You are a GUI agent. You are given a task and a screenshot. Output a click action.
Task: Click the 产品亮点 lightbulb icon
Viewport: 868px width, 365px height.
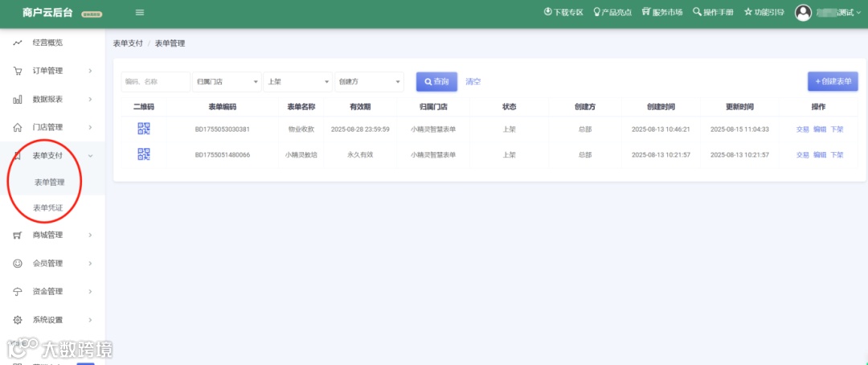pyautogui.click(x=596, y=11)
